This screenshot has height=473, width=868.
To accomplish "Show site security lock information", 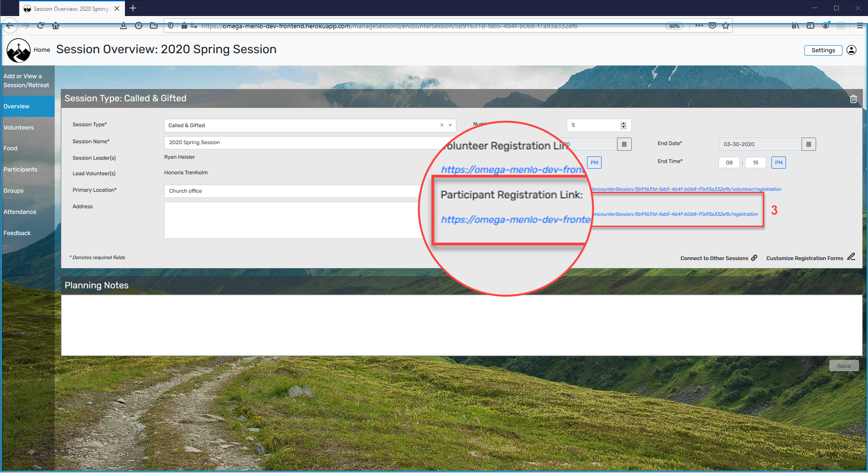I will pos(184,26).
